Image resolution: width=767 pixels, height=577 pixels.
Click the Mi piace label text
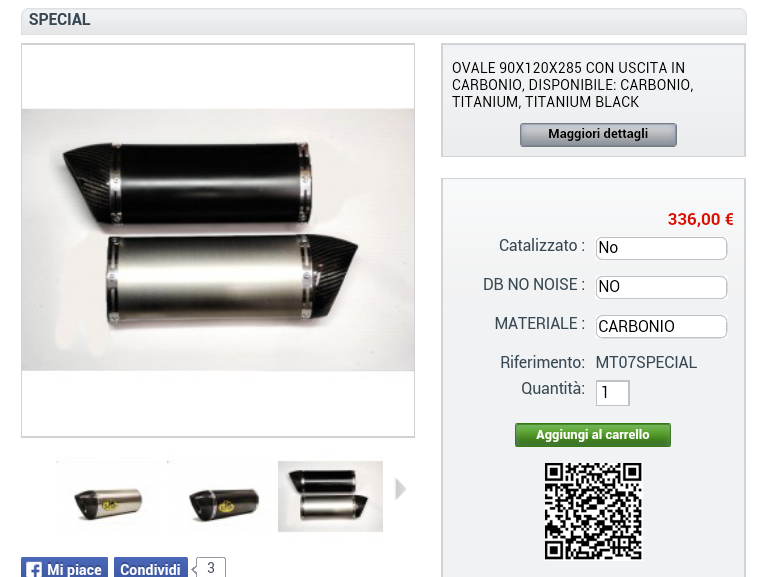[74, 570]
